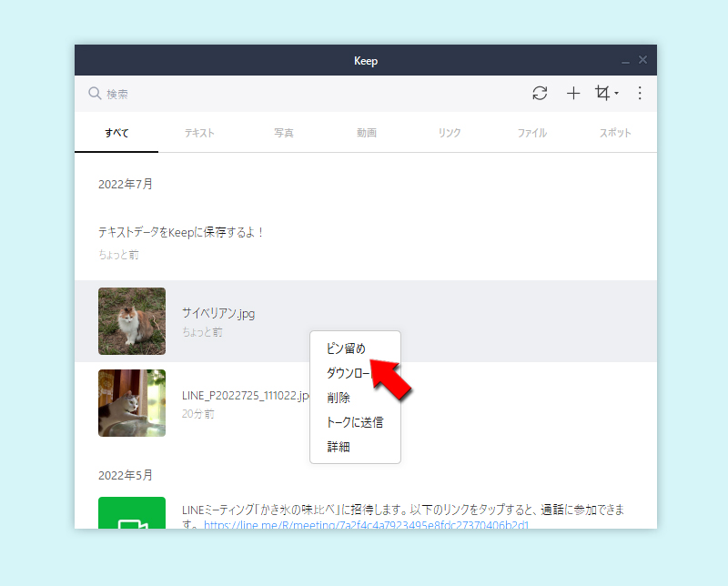Select the ファイル tab
Viewport: 728px width, 586px height.
[531, 131]
